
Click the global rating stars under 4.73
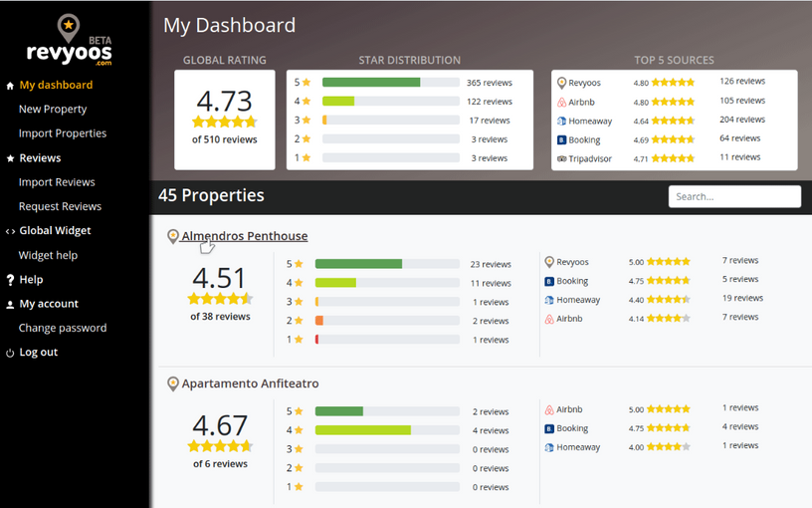click(224, 122)
